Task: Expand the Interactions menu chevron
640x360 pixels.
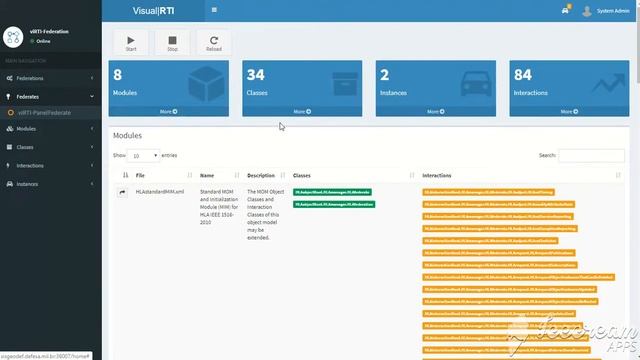Action: click(x=92, y=165)
